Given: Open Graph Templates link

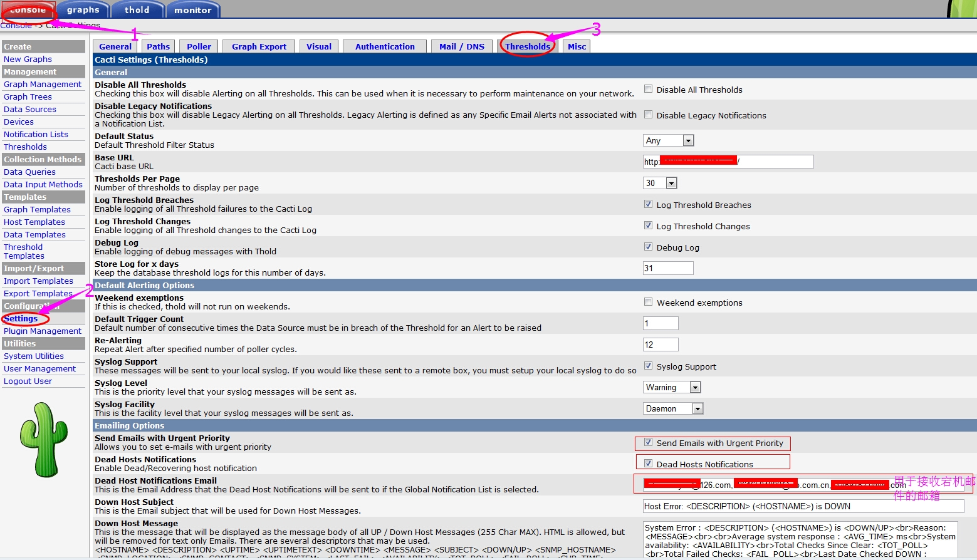Looking at the screenshot, I should [x=37, y=209].
